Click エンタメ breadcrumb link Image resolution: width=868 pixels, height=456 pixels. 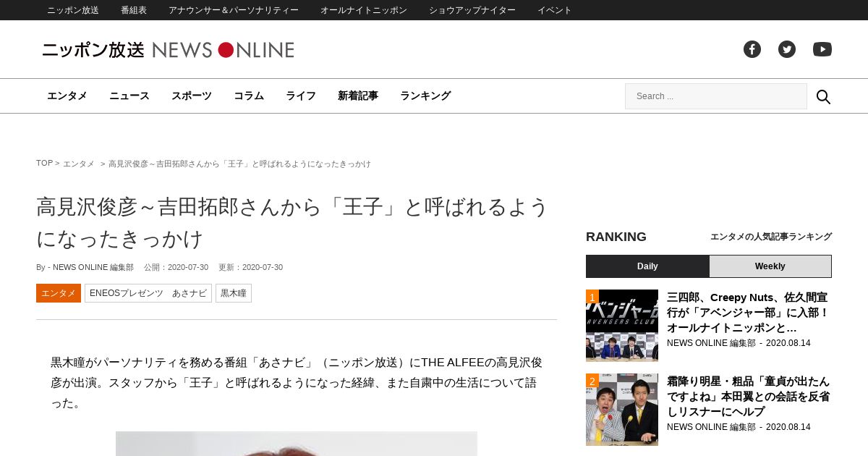point(79,164)
